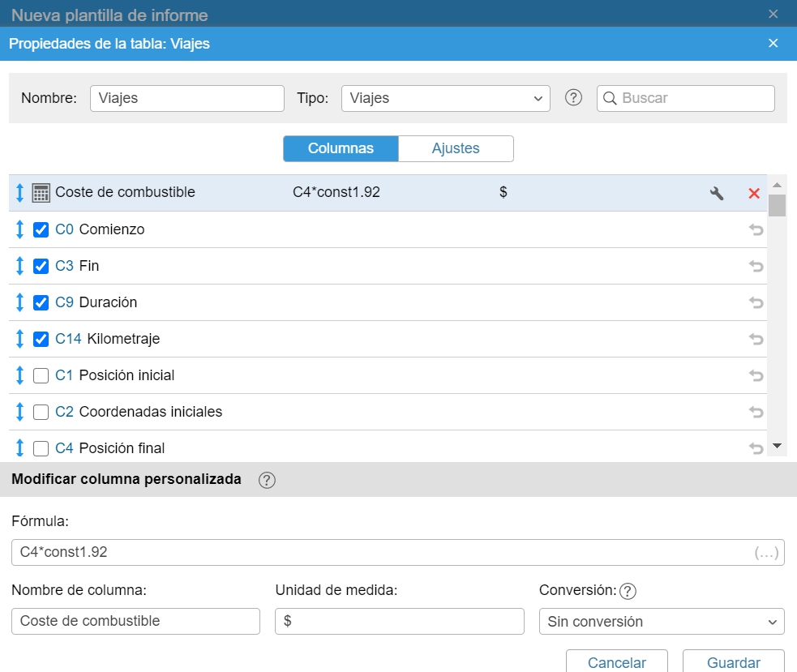Enable the C1 Posición inicial checkbox
The height and width of the screenshot is (672, 797).
(41, 375)
